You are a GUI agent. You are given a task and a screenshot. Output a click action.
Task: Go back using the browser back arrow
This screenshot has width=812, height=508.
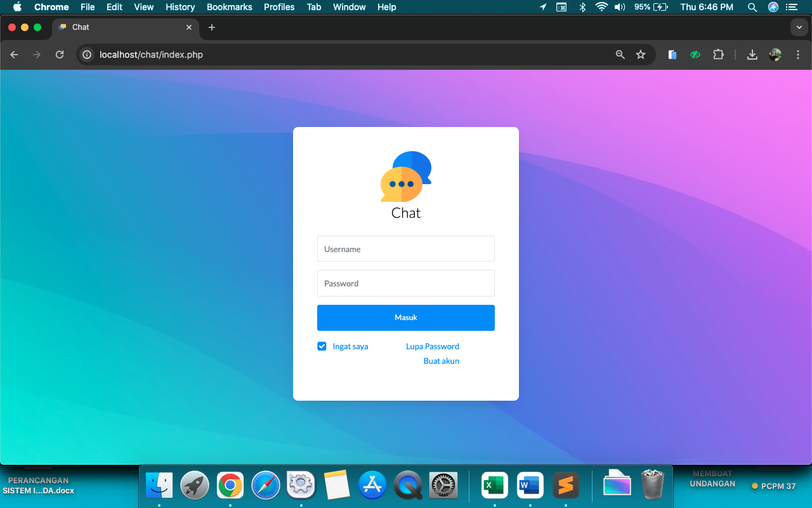[14, 55]
